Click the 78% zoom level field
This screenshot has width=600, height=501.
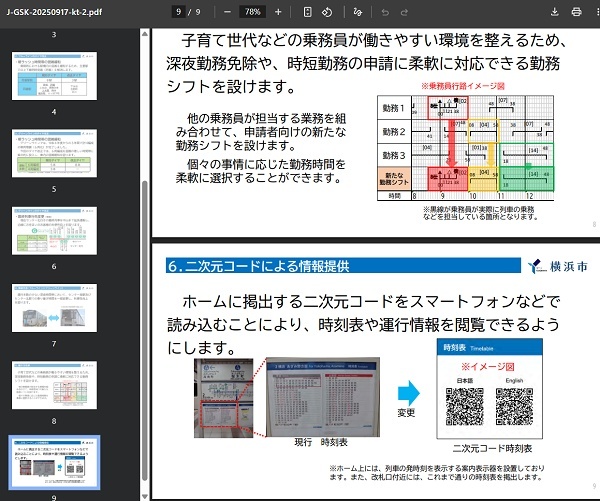tap(253, 11)
